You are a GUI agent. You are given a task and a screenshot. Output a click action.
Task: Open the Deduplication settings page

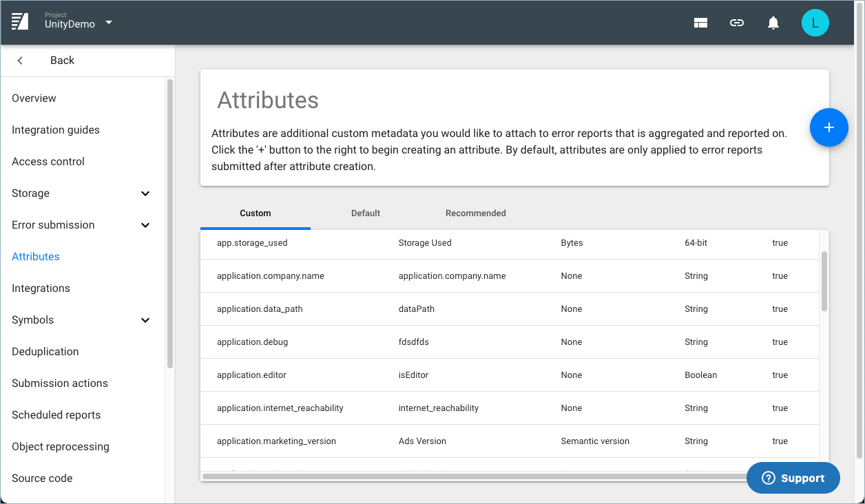(45, 352)
